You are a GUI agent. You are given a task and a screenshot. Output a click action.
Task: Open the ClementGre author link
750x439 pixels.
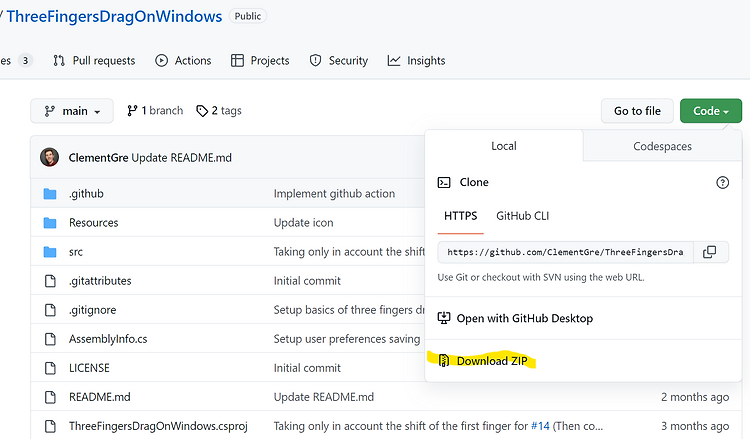(98, 158)
